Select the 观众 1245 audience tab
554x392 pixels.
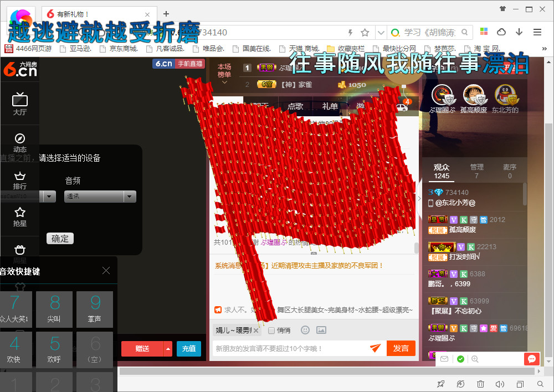coord(442,171)
